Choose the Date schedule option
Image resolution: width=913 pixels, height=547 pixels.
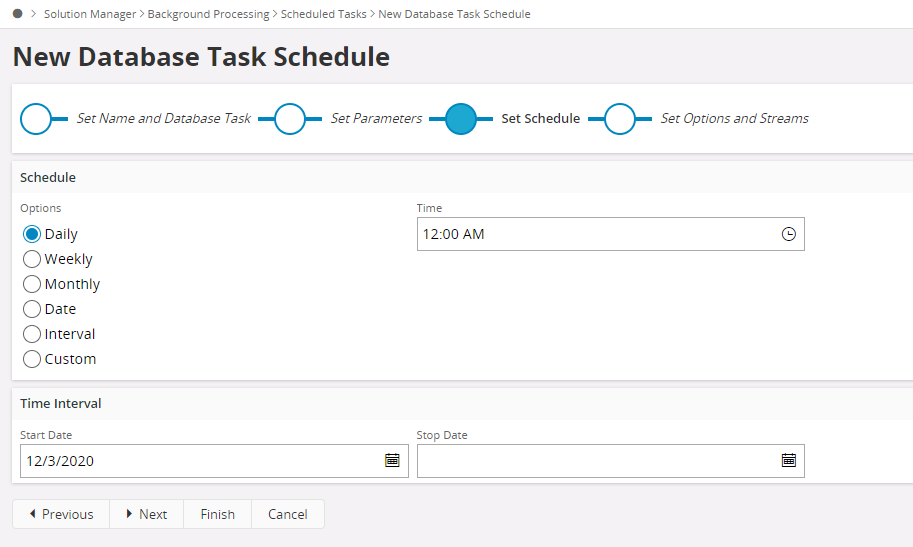(x=32, y=309)
